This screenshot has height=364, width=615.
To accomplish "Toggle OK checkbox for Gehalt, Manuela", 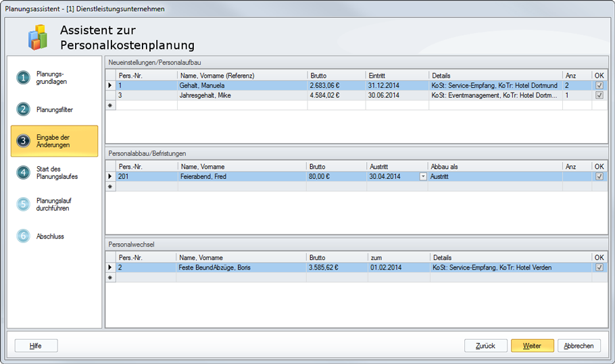I will pos(599,85).
